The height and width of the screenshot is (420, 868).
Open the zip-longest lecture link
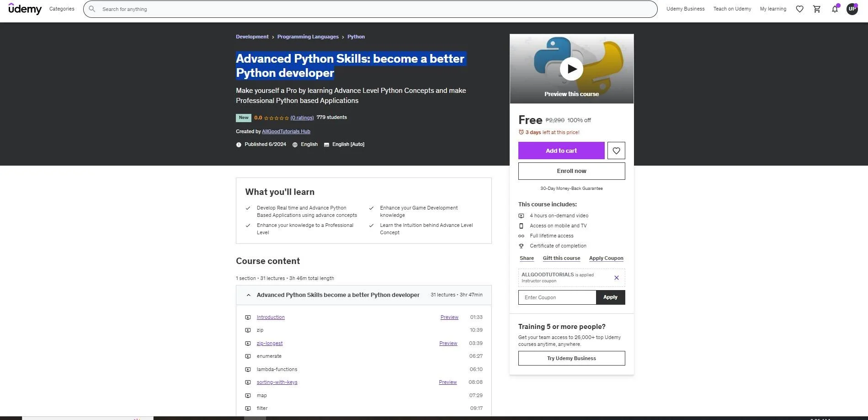click(270, 343)
